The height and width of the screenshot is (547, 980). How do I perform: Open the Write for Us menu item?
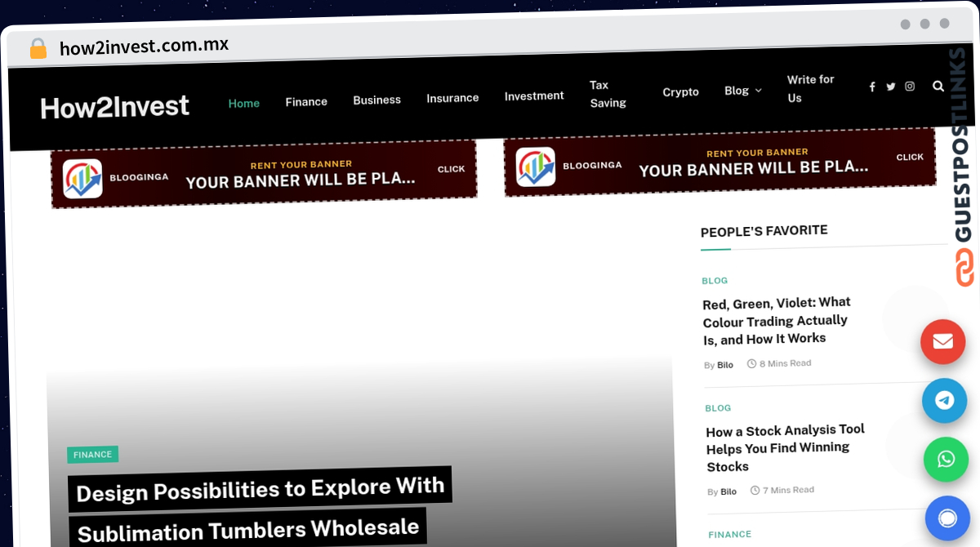(810, 88)
